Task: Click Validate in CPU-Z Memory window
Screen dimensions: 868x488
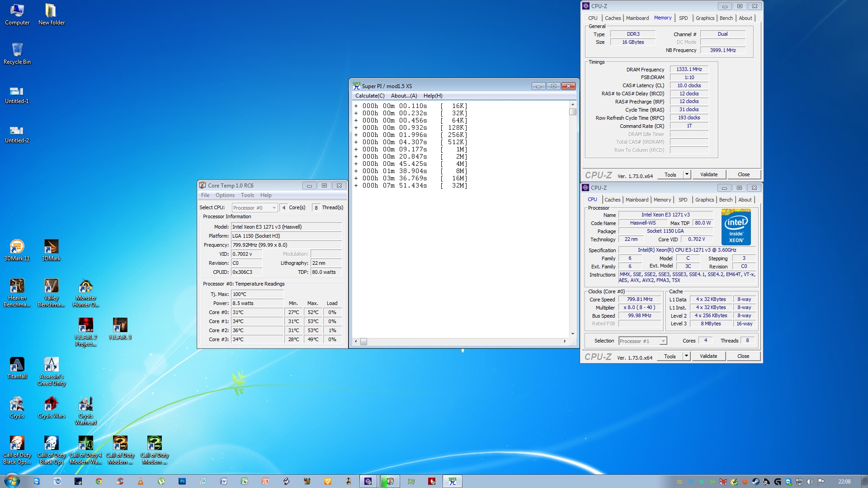Action: click(708, 174)
